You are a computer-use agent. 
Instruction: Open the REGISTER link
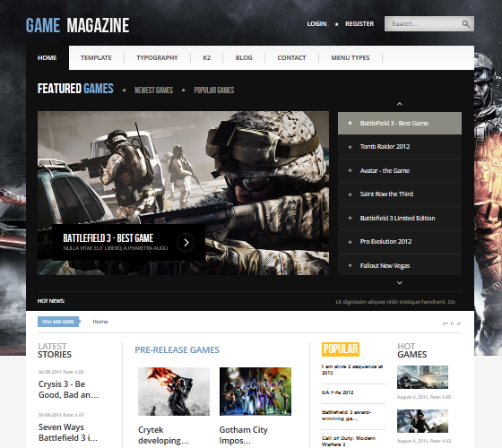pyautogui.click(x=359, y=24)
